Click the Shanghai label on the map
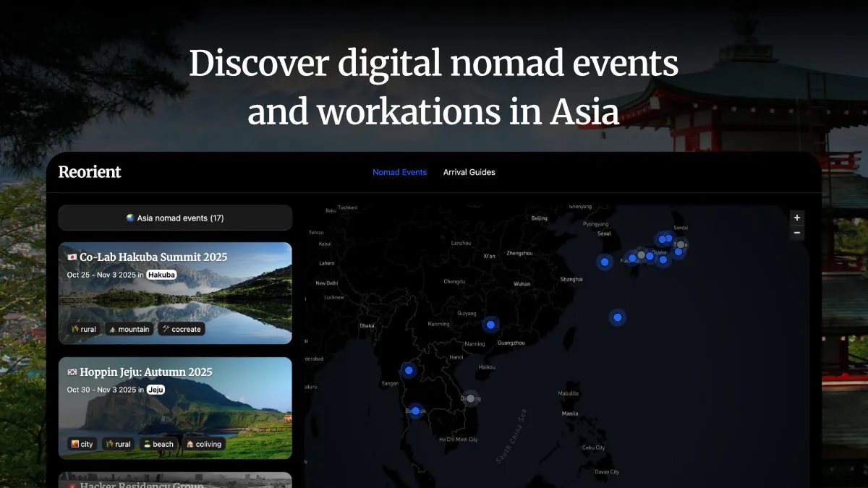Screen dimensions: 868x488 571,279
